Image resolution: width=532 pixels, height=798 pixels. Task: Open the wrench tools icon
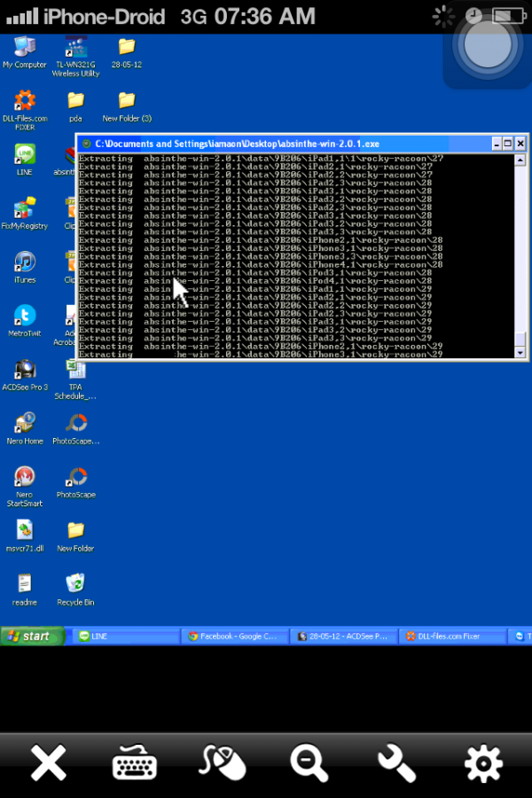point(396,763)
